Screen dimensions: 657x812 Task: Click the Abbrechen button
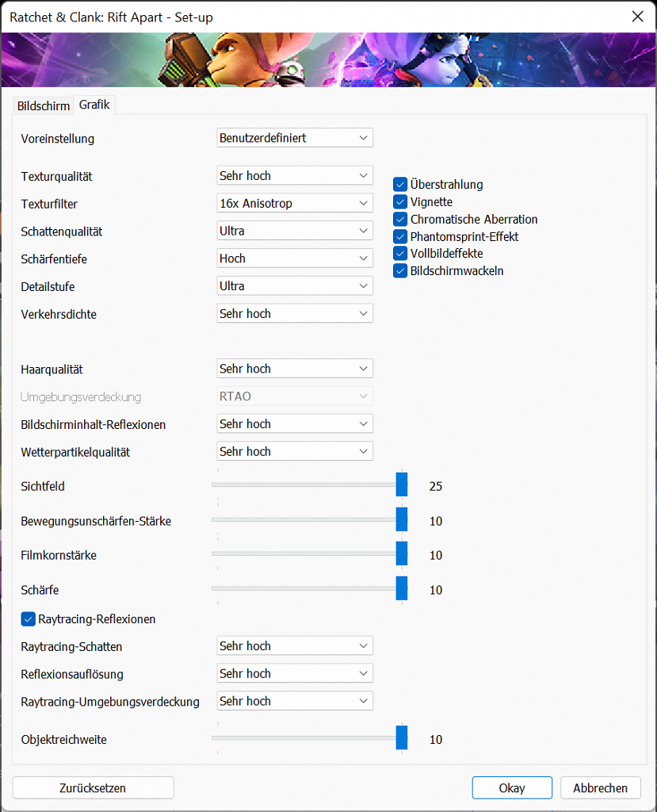click(x=600, y=787)
